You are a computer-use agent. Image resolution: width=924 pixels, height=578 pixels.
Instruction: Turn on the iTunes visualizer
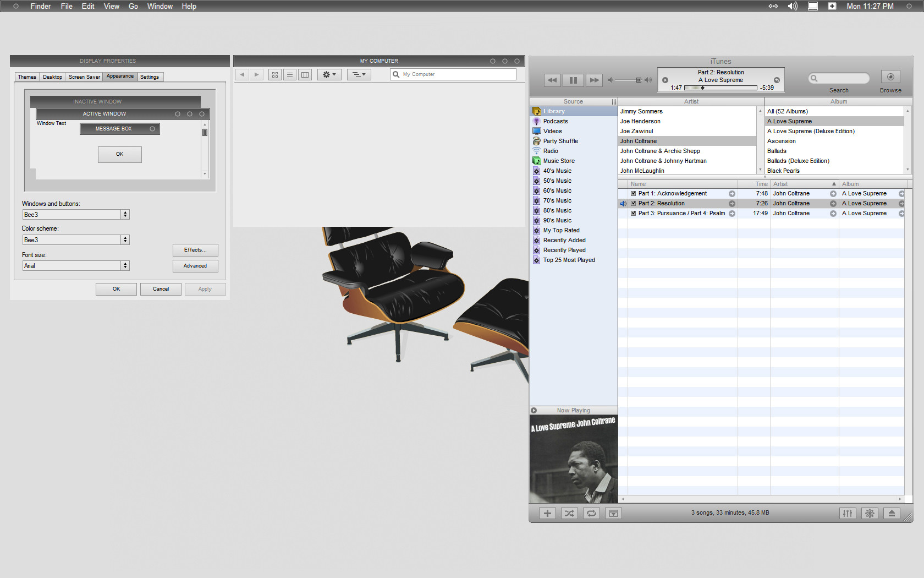pos(870,513)
